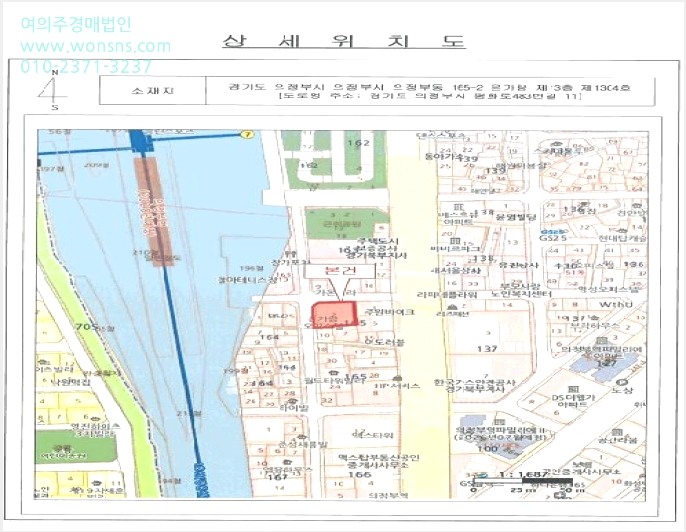Click apartment icon above DS 더웰가 아파트
The width and height of the screenshot is (686, 532).
click(574, 388)
